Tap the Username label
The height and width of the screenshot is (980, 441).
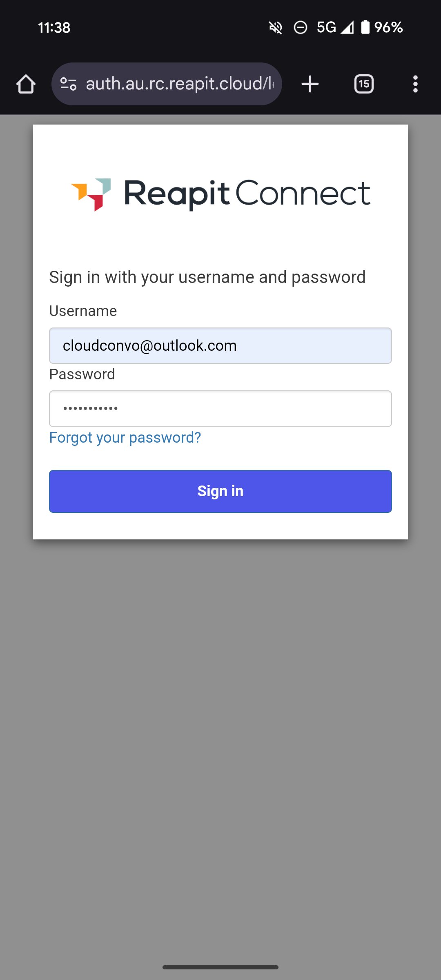83,311
